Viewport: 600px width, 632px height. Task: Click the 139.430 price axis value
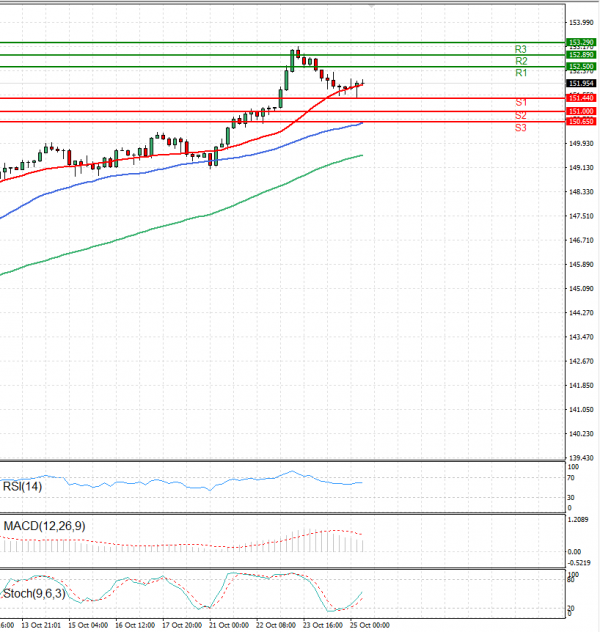tap(581, 458)
